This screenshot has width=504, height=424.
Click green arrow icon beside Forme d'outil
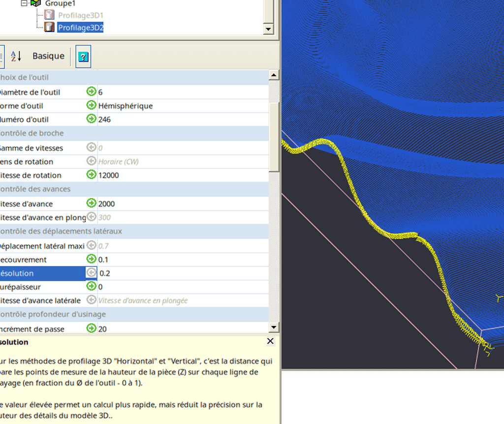(x=91, y=105)
